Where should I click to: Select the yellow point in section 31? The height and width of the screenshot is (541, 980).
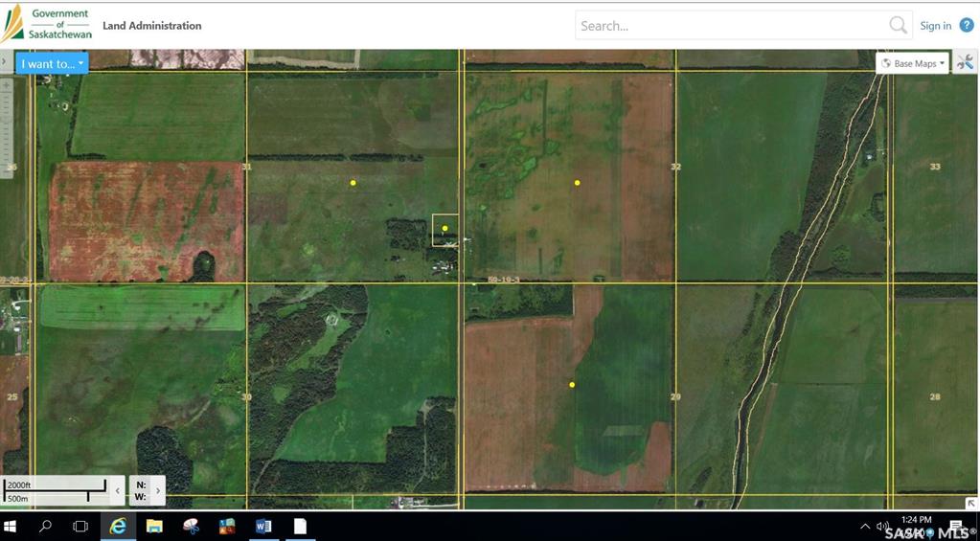tap(353, 183)
